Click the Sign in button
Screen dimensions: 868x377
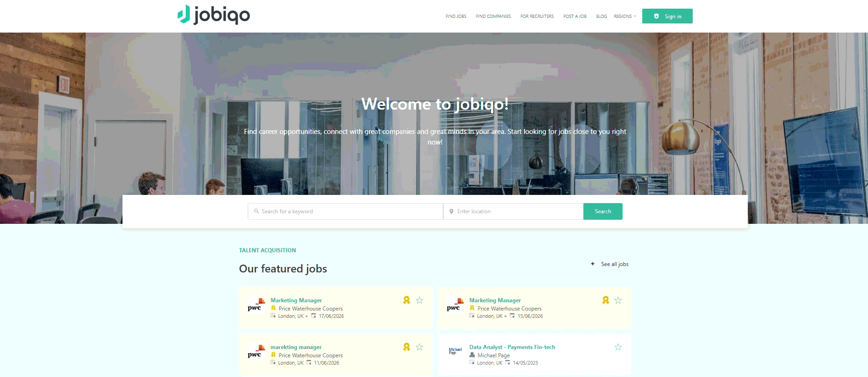point(667,16)
